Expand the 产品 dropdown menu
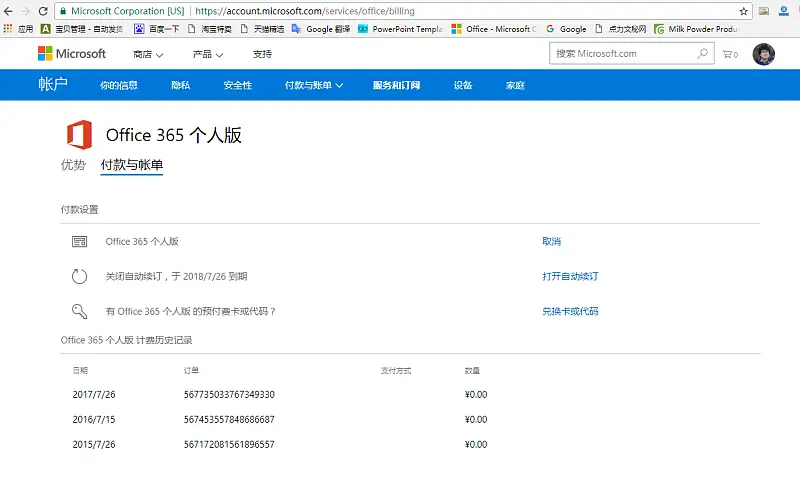 pos(207,54)
